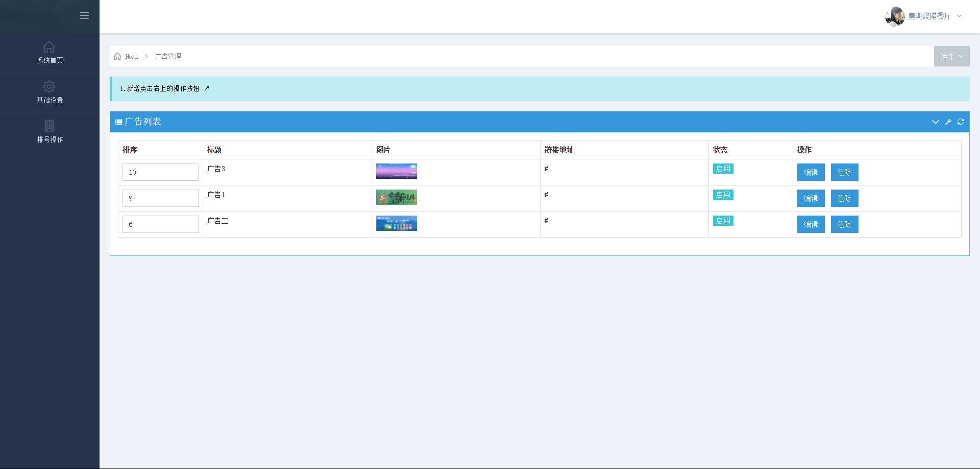Open the 基础设置 gear icon in sidebar

(x=49, y=86)
